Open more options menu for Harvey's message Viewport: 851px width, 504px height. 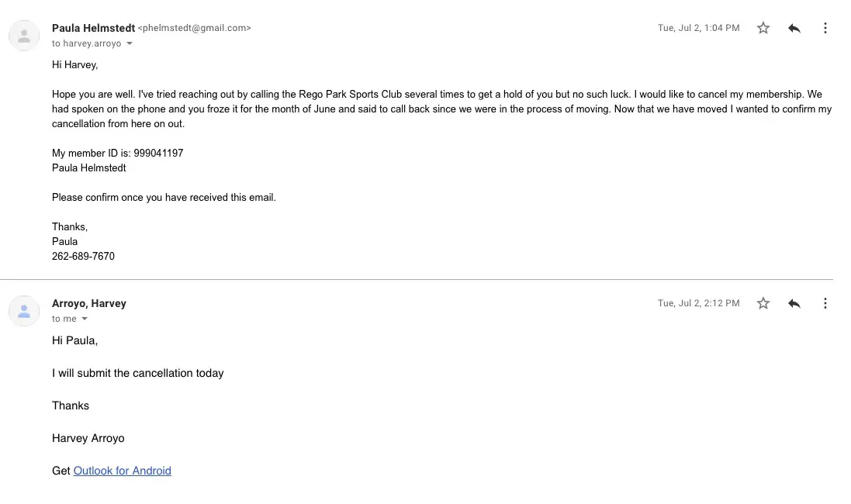tap(825, 303)
